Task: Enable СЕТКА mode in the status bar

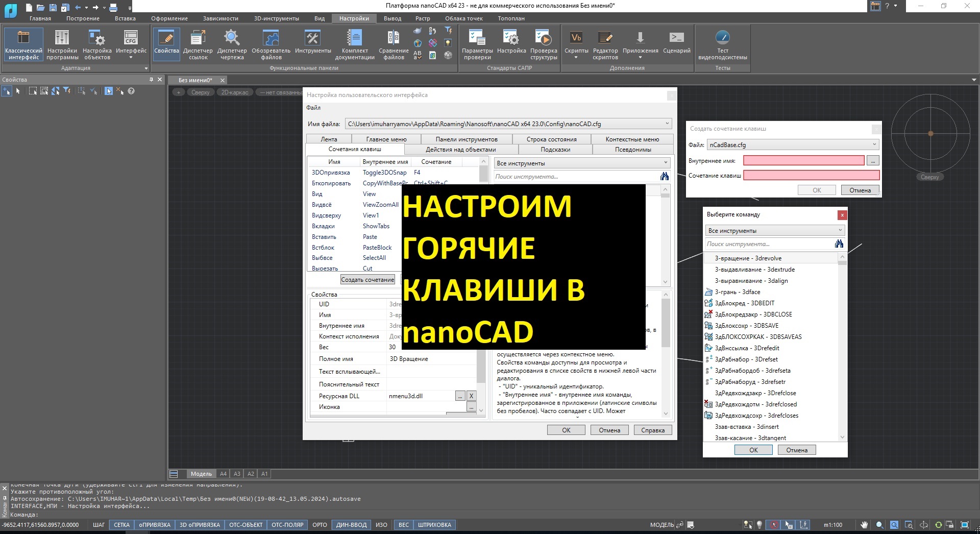Action: (121, 524)
